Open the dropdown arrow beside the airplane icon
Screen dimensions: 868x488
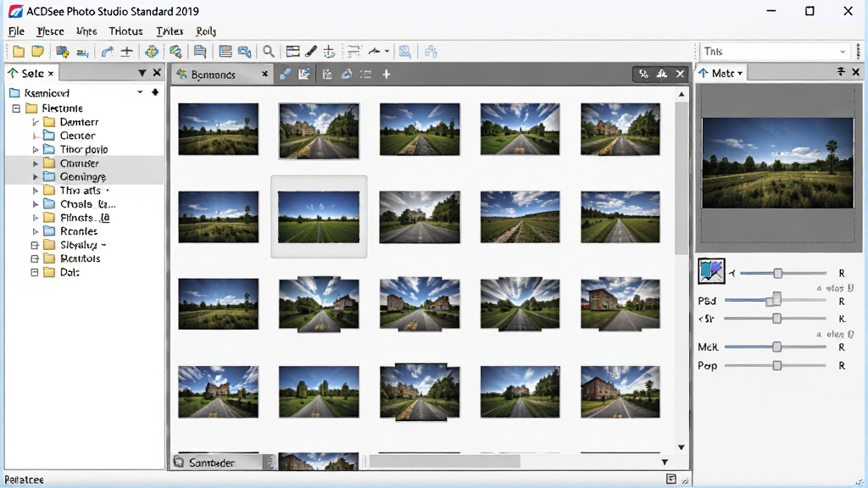[387, 52]
